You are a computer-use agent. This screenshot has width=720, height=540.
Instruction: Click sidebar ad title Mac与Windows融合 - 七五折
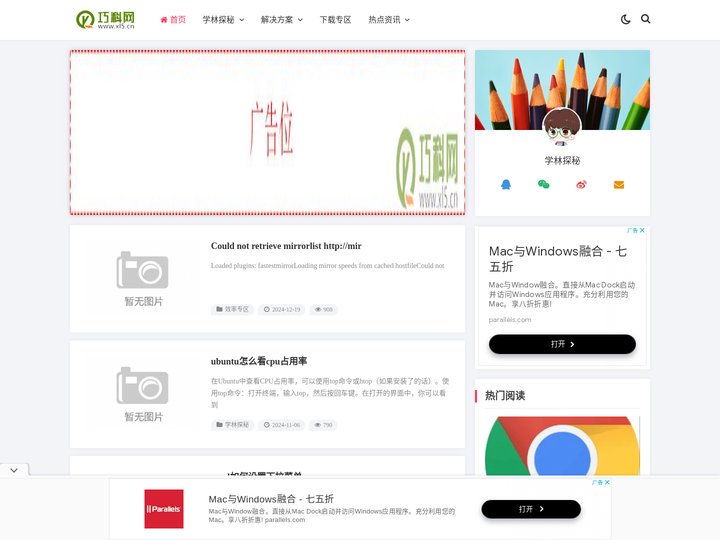(x=557, y=259)
